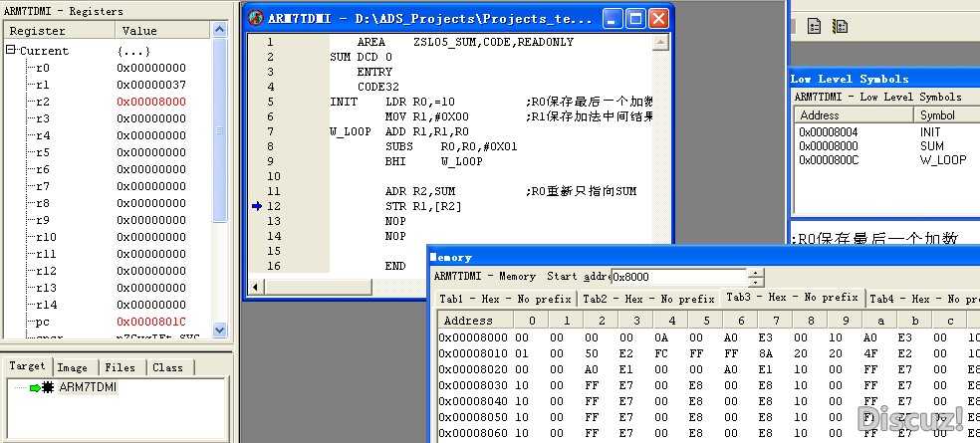Viewport: 980px width, 443px height.
Task: Open Tab1 - Hex in Memory window
Action: pyautogui.click(x=505, y=299)
